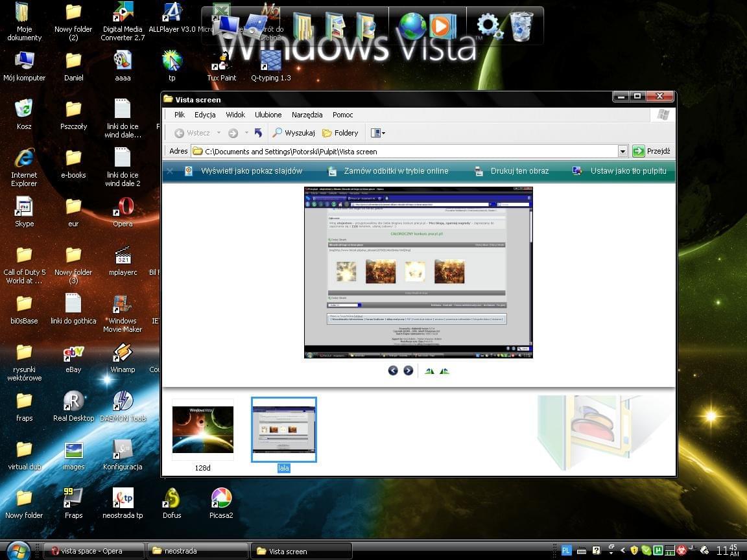This screenshot has height=560, width=747.
Task: Launch Q-typing 1.3 shortcut
Action: click(x=271, y=66)
